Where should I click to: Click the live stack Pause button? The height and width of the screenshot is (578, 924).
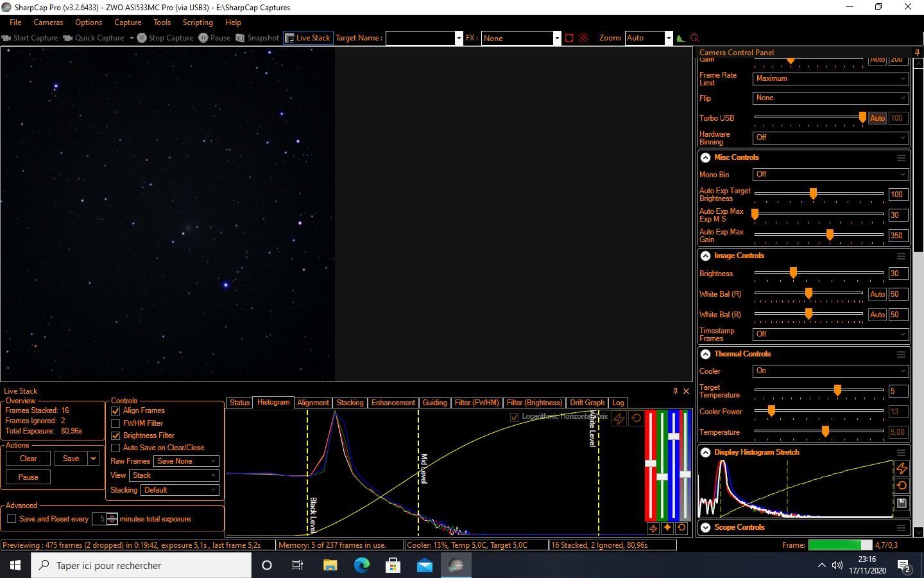pyautogui.click(x=28, y=477)
